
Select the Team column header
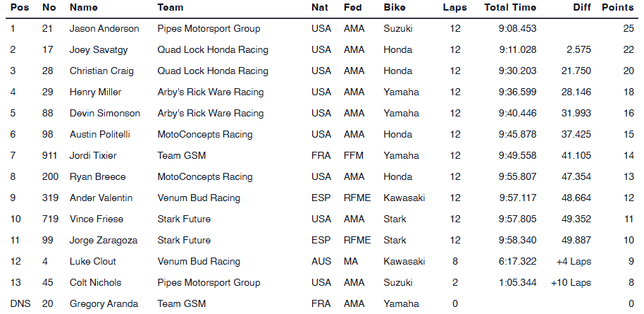coord(171,8)
